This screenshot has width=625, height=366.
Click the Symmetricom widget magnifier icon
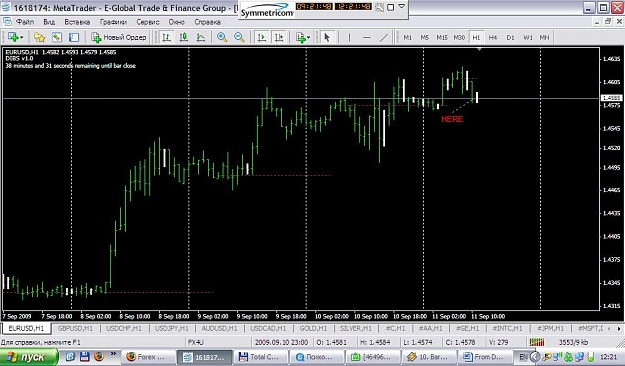pyautogui.click(x=379, y=7)
